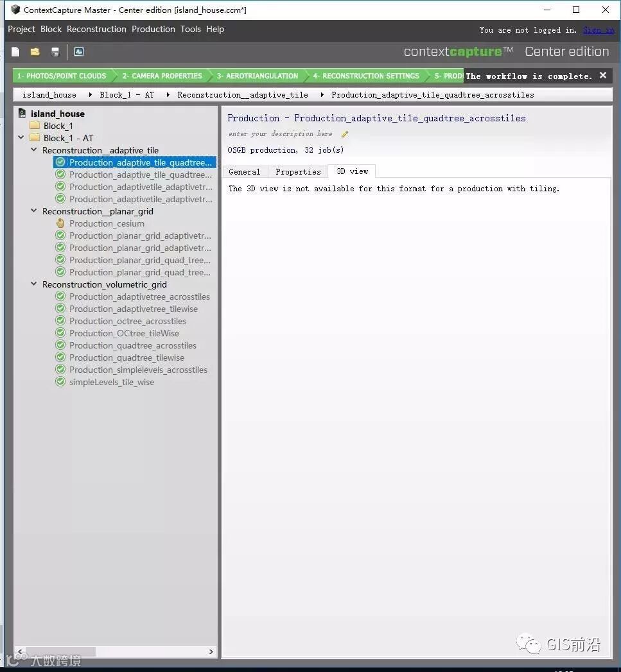Click status icon of Production_quadtree_acrosstiles
The width and height of the screenshot is (621, 672).
coord(60,345)
